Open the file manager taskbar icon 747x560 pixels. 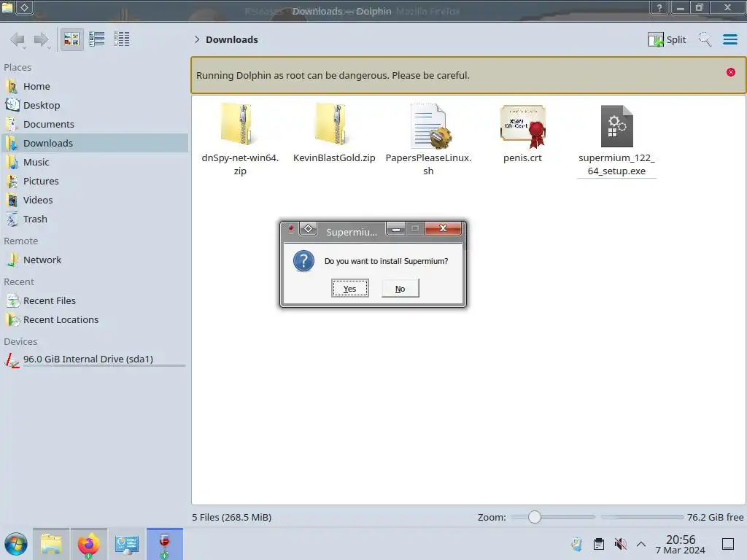click(52, 544)
